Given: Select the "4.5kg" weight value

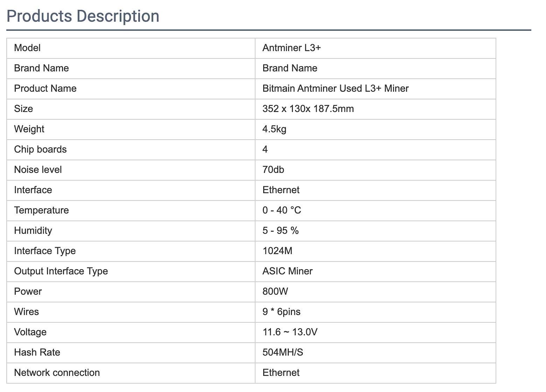Looking at the screenshot, I should click(274, 129).
